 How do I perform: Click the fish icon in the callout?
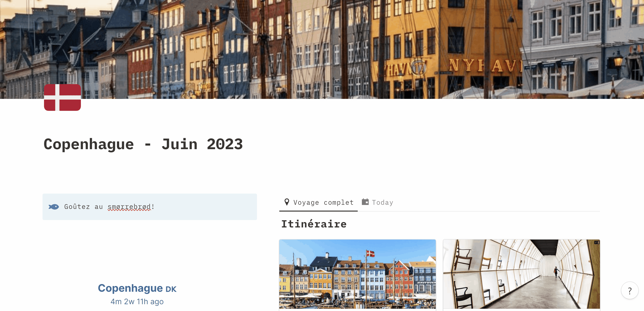click(x=54, y=207)
